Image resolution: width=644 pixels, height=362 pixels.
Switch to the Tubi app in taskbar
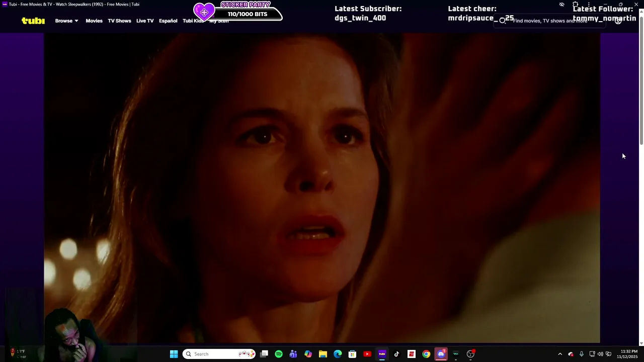click(x=382, y=354)
